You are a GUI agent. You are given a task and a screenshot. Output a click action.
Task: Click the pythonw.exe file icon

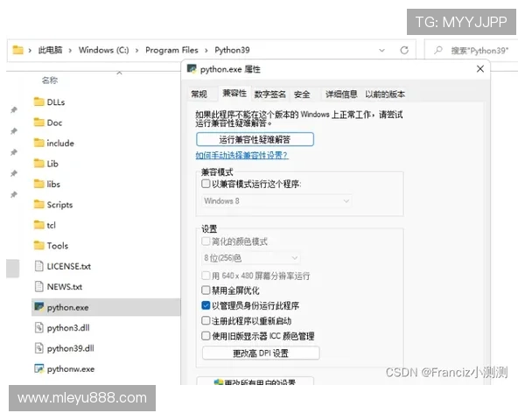(x=39, y=368)
